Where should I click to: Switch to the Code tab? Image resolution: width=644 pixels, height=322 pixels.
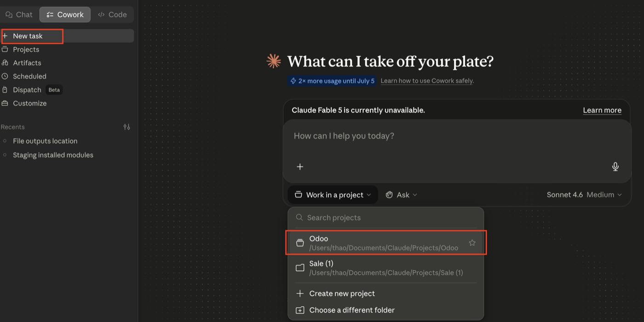point(112,14)
